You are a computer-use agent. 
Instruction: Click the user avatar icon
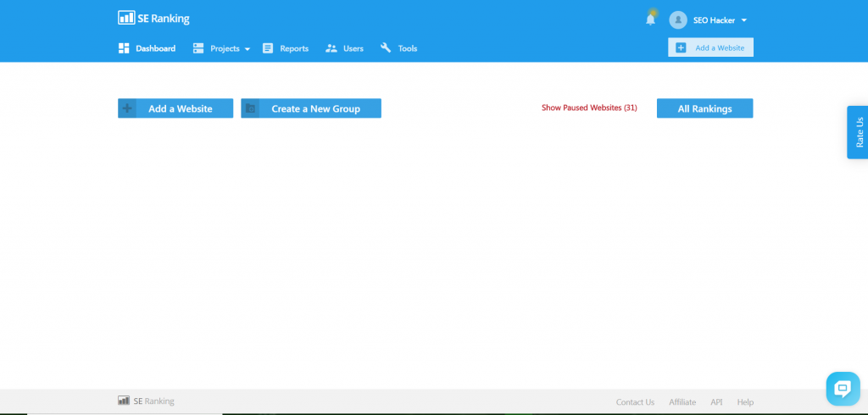tap(677, 19)
